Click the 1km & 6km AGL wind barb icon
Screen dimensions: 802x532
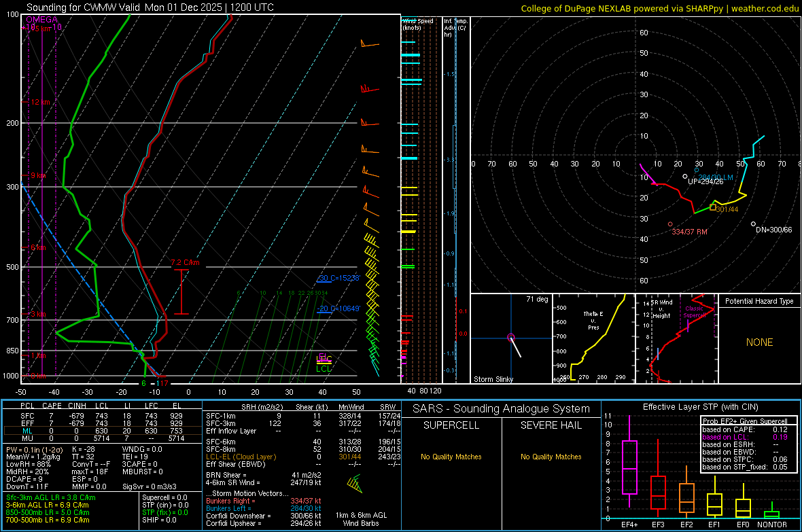(355, 484)
